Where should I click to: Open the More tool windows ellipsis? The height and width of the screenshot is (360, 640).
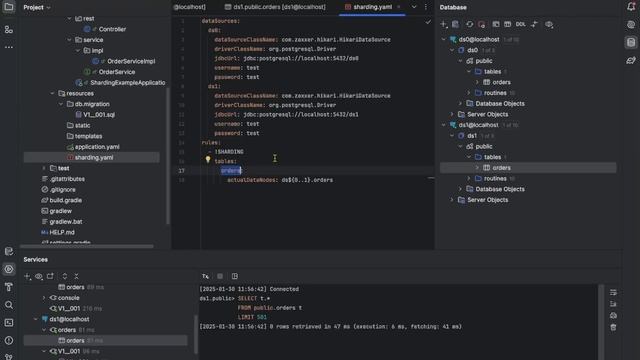click(x=9, y=47)
